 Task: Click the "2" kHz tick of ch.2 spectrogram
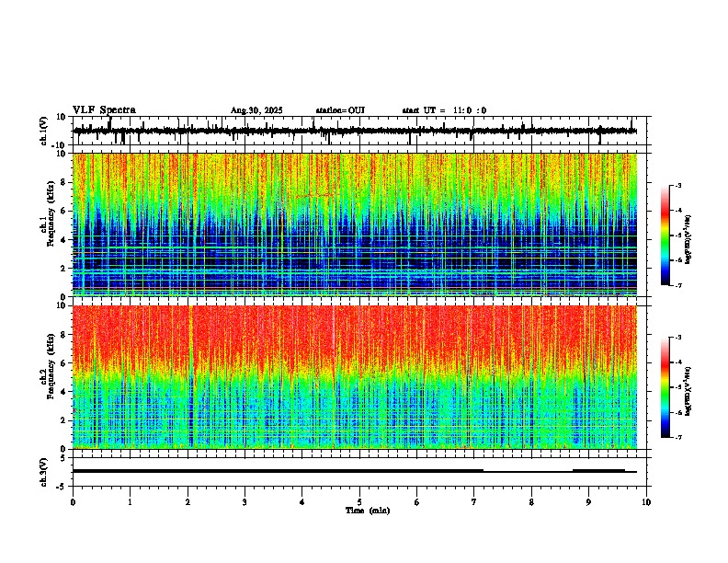63,420
